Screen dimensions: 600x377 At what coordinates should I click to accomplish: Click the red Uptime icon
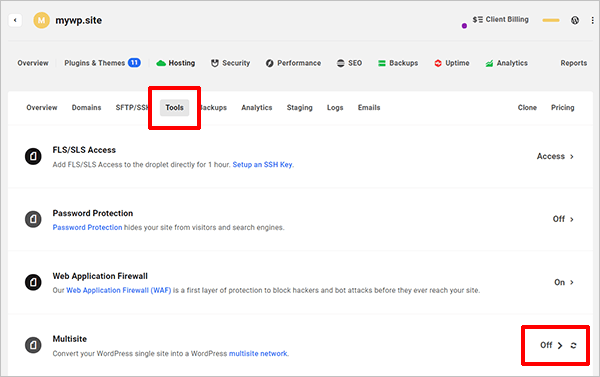[x=438, y=63]
